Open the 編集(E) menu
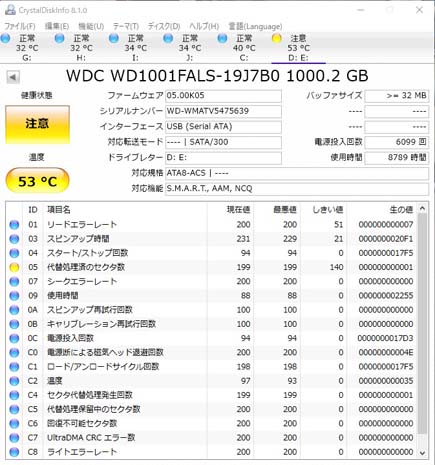 57,26
